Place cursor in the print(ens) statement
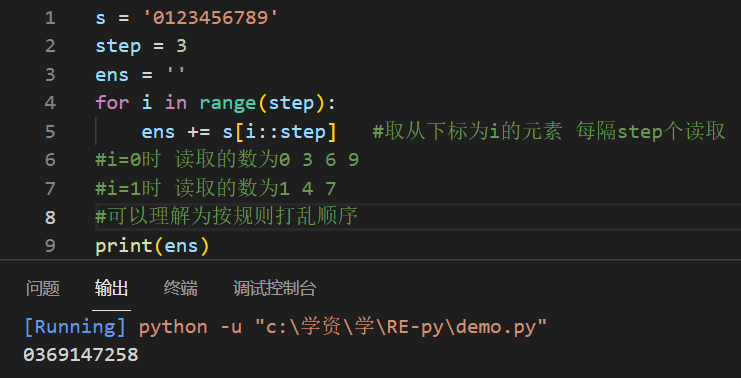Image resolution: width=741 pixels, height=378 pixels. click(x=152, y=246)
